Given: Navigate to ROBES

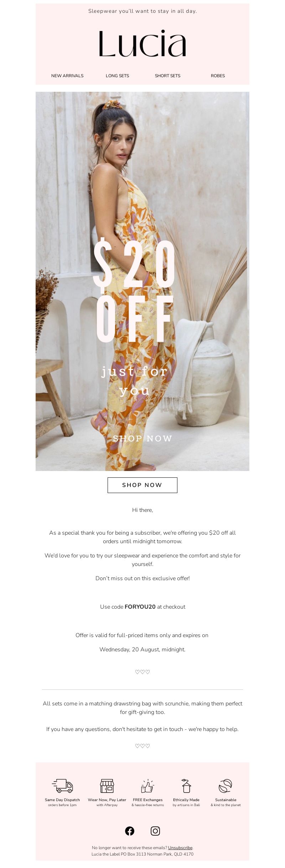Looking at the screenshot, I should pyautogui.click(x=218, y=76).
